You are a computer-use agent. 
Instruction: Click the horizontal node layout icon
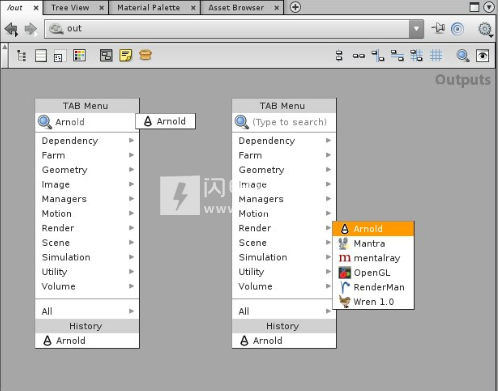pyautogui.click(x=359, y=56)
